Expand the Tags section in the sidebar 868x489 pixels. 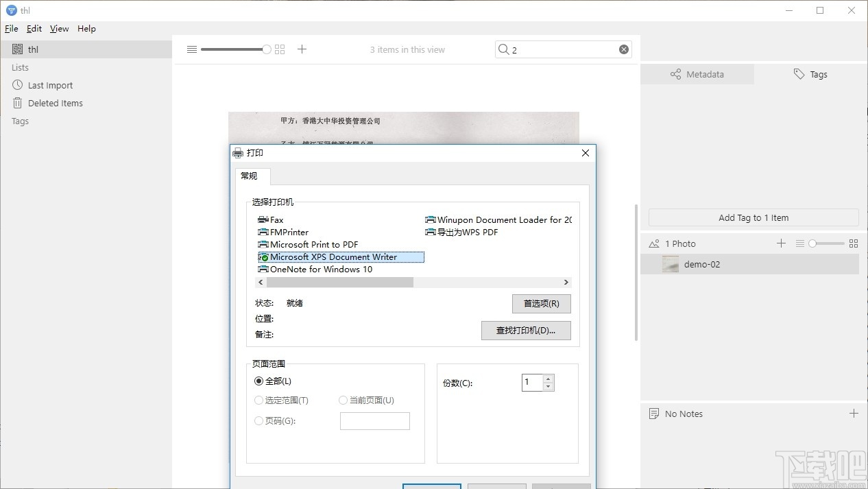click(20, 121)
